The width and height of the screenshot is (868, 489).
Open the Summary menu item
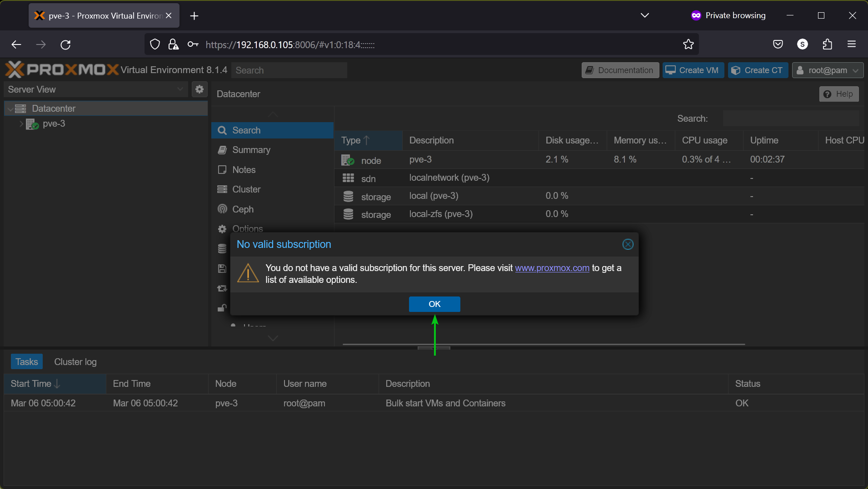click(x=272, y=150)
